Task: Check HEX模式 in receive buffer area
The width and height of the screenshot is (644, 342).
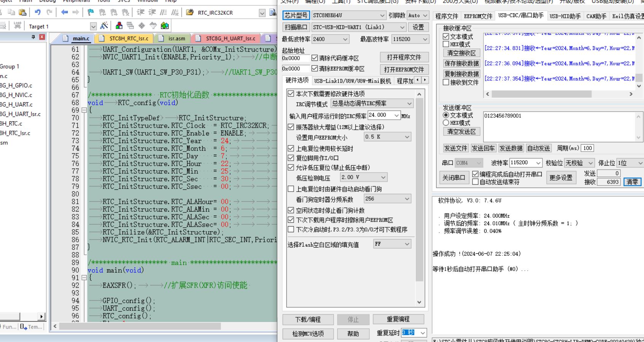Action: tap(446, 44)
